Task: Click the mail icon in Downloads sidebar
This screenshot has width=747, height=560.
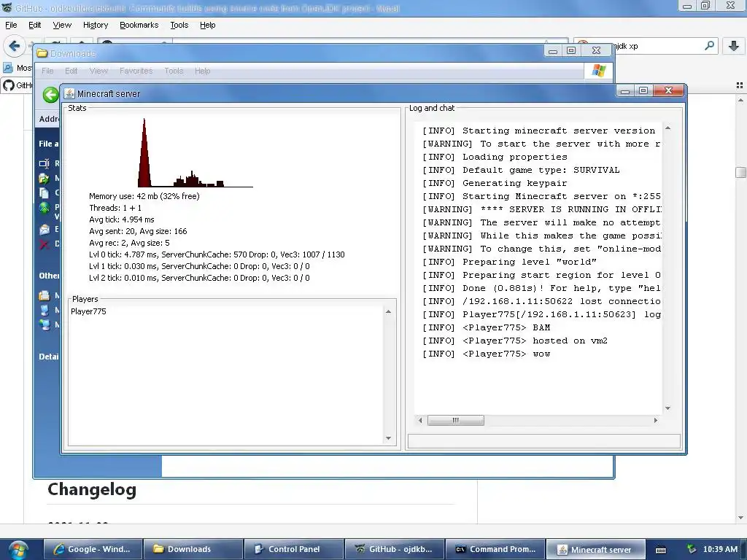Action: 44,230
